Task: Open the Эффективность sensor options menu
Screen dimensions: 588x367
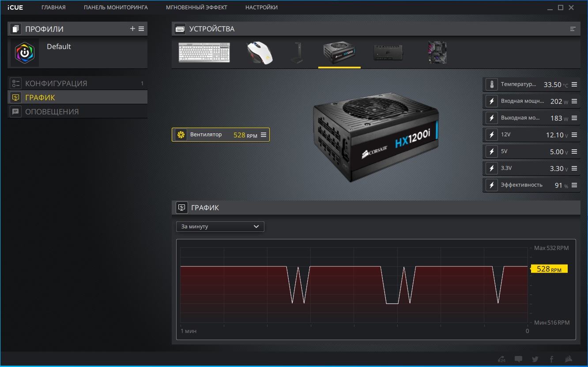Action: pos(574,185)
